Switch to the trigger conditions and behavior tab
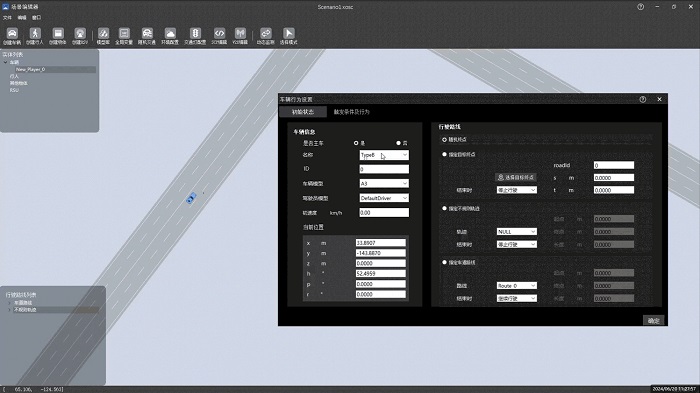 [351, 112]
